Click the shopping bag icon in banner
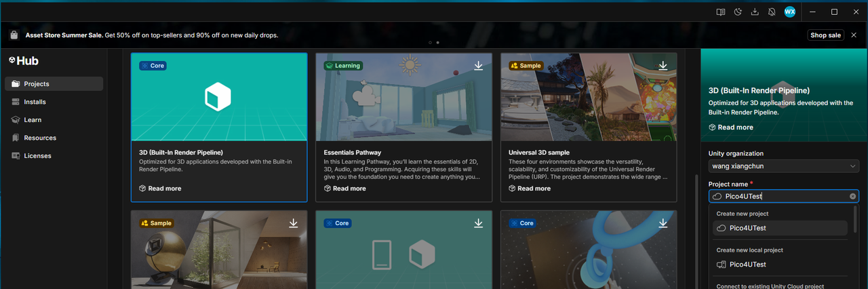Image resolution: width=868 pixels, height=289 pixels. point(14,35)
